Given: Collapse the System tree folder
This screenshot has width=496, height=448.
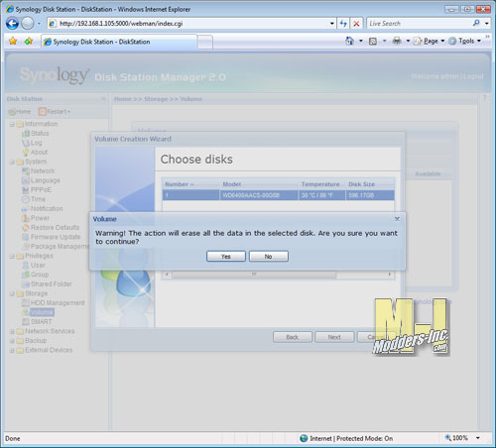Looking at the screenshot, I should (12, 162).
